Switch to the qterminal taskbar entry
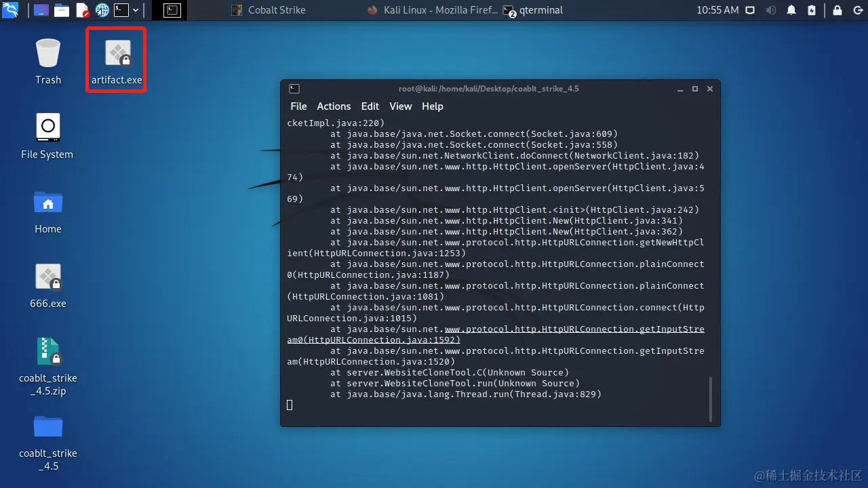Screen dimensions: 868x488 (x=533, y=10)
